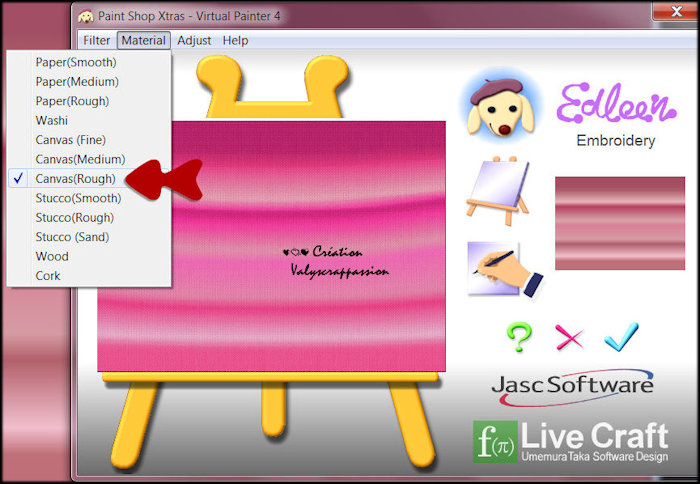Viewport: 700px width, 484px height.
Task: Click the Live Craft logo
Action: (571, 441)
